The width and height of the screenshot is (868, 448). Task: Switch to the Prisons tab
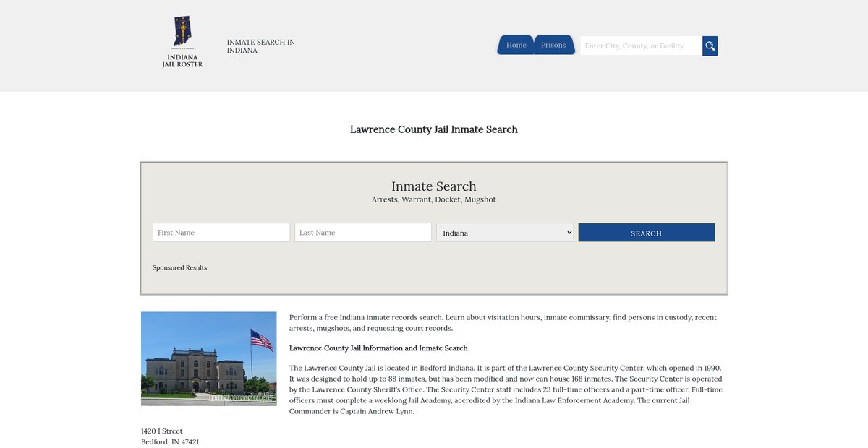[553, 45]
